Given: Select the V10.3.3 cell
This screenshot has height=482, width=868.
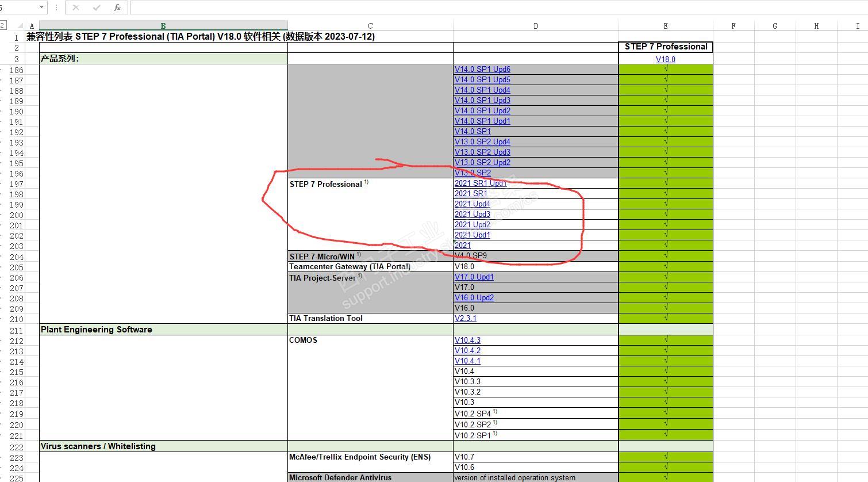Looking at the screenshot, I should [x=536, y=381].
